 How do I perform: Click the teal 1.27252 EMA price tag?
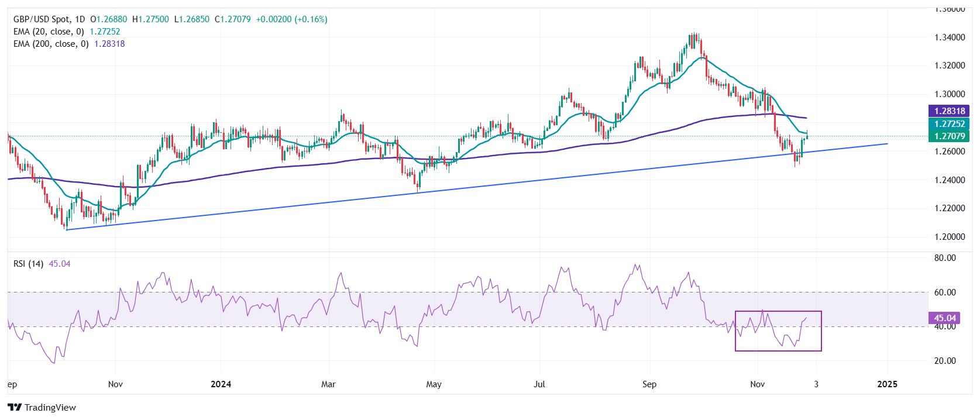point(949,124)
